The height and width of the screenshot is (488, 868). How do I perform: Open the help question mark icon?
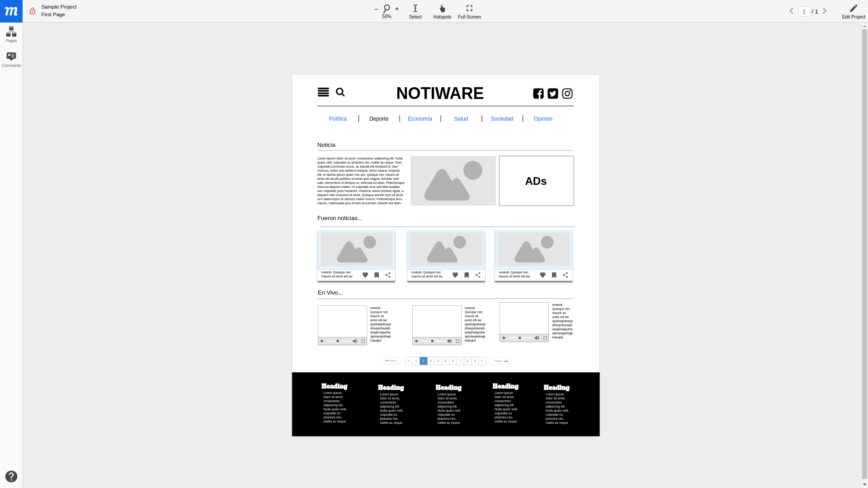11,477
